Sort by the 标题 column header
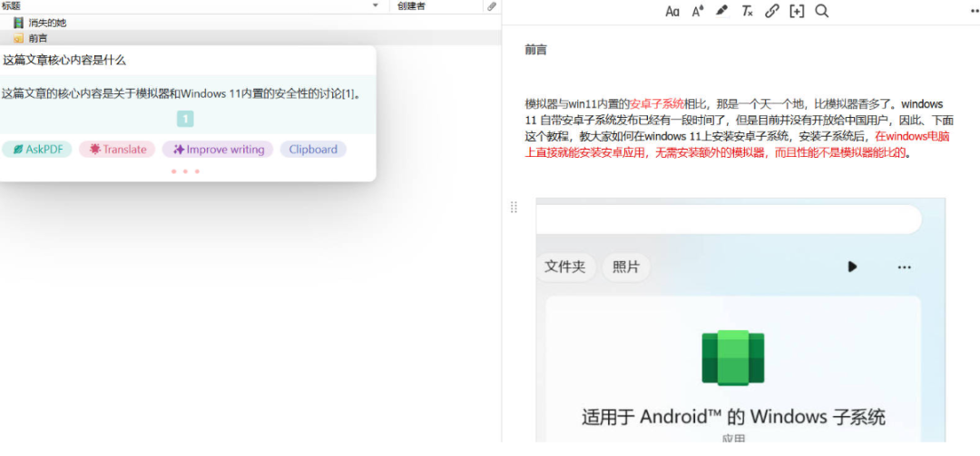This screenshot has width=980, height=456. [11, 5]
